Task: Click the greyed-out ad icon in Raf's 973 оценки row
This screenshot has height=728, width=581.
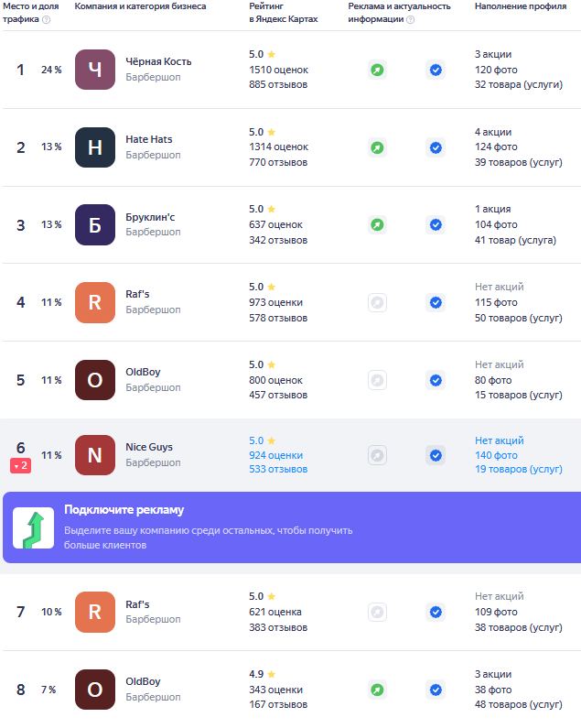Action: pyautogui.click(x=377, y=303)
